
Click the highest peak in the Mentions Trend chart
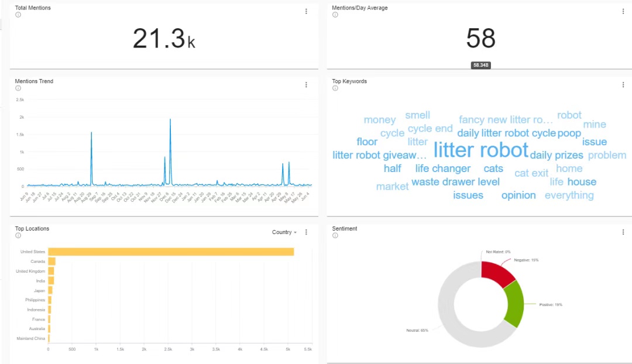tap(170, 121)
